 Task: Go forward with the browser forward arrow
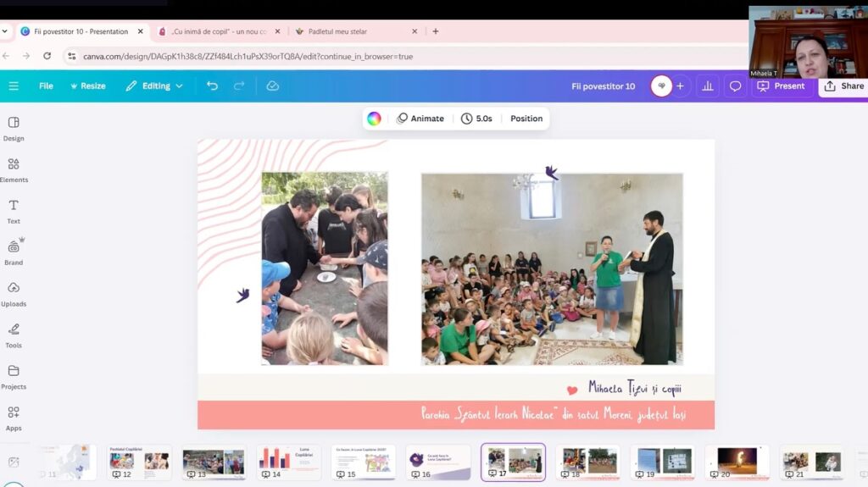click(x=26, y=56)
